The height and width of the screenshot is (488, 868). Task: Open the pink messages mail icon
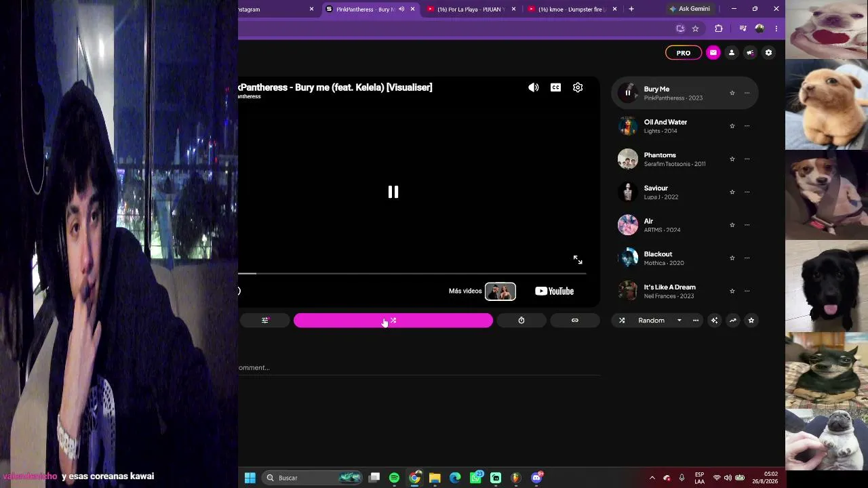coord(713,53)
